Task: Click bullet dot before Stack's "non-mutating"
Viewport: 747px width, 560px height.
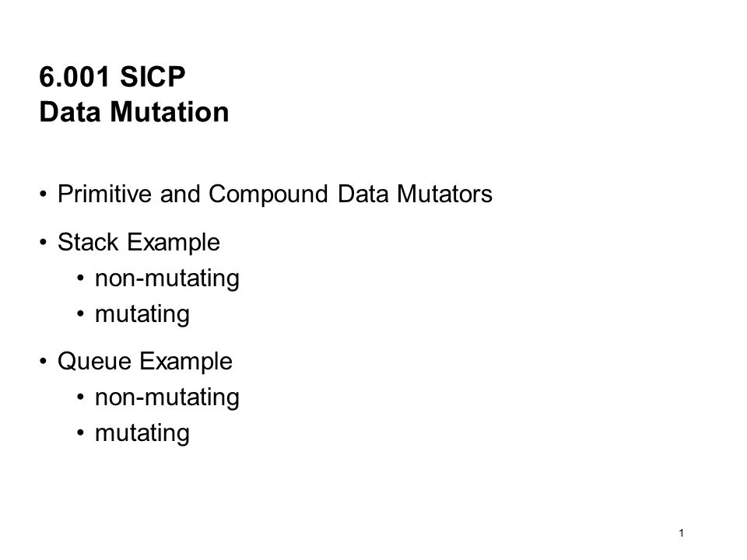Action: pos(80,278)
